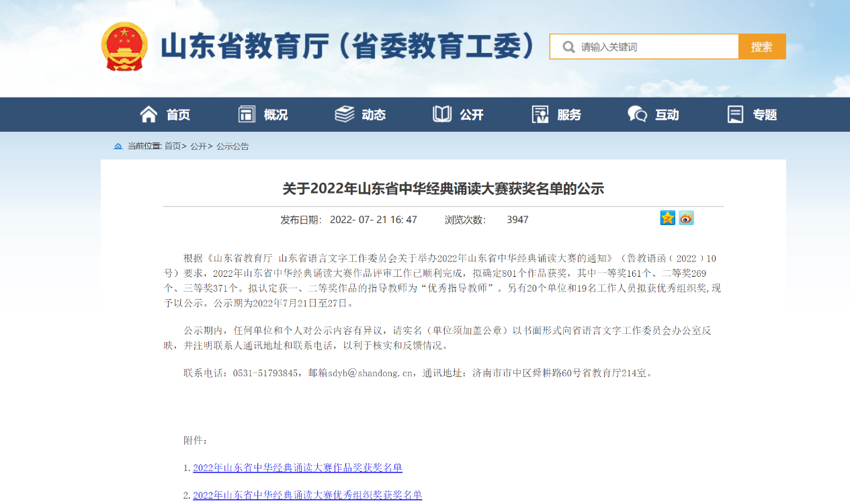This screenshot has width=850, height=504.
Task: Click the 服务 person document icon
Action: click(540, 114)
